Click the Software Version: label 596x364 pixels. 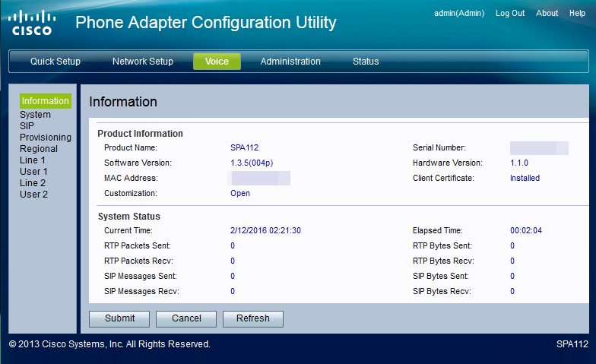coord(138,163)
